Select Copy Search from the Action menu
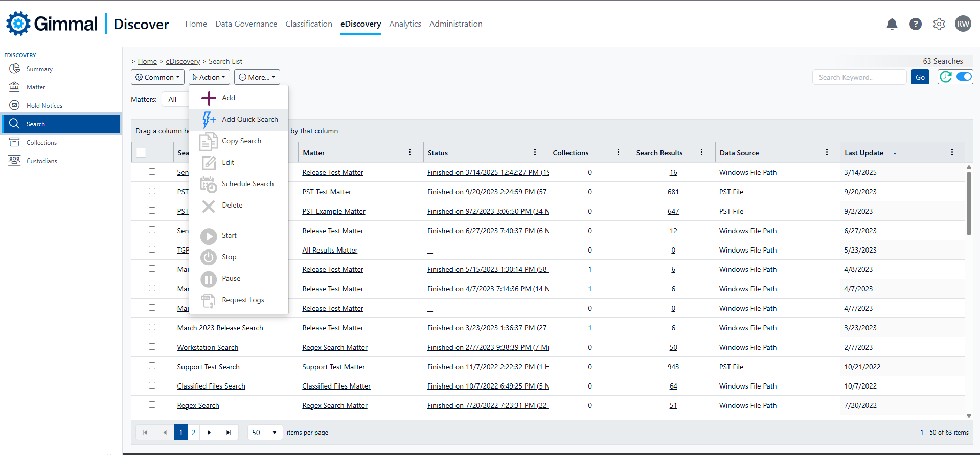The height and width of the screenshot is (455, 980). click(x=241, y=141)
